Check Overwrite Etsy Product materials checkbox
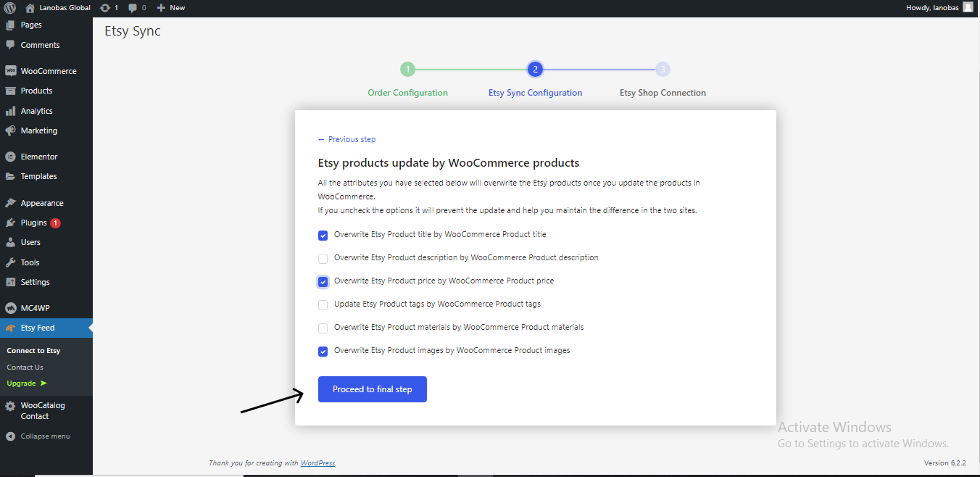This screenshot has width=980, height=477. 323,328
